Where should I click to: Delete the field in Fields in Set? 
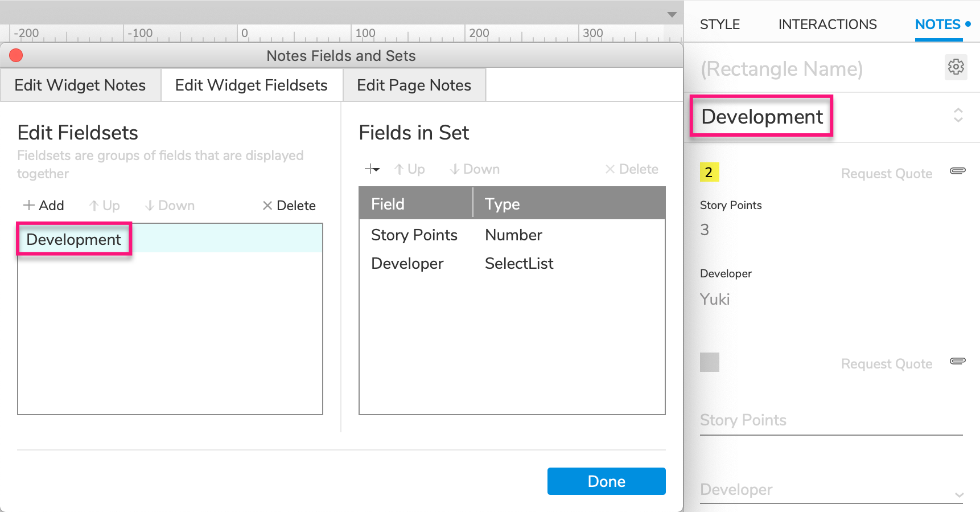click(631, 169)
